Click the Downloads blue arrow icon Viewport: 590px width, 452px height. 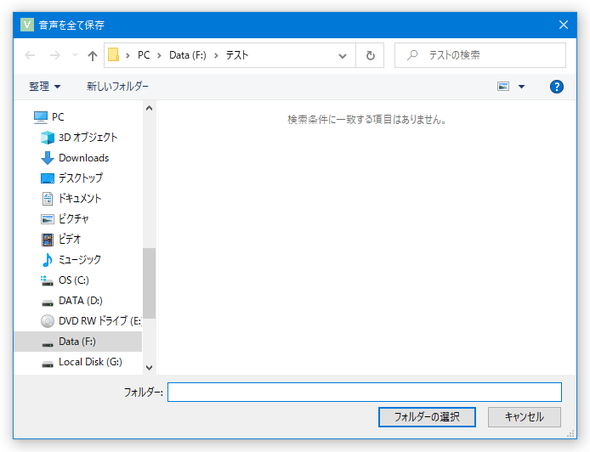click(x=47, y=158)
